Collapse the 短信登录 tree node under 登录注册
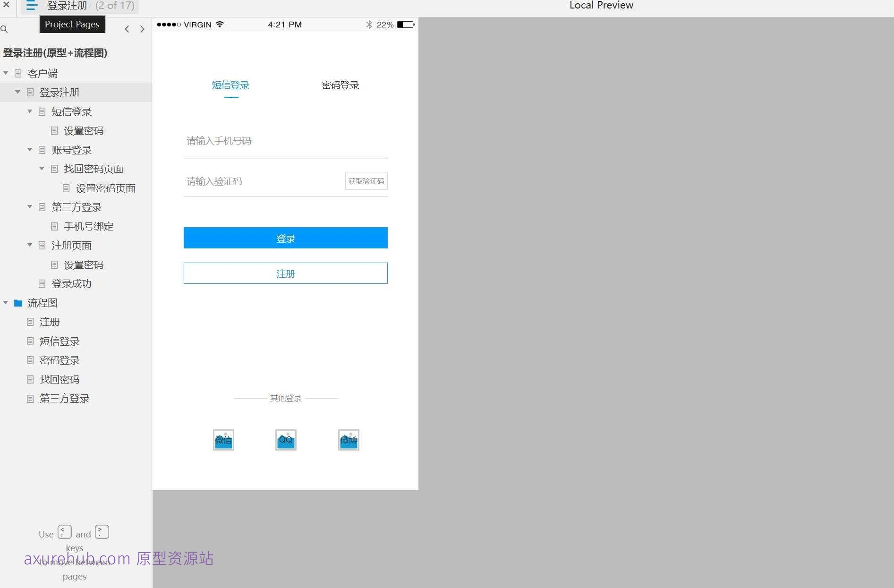The height and width of the screenshot is (588, 894). click(x=30, y=111)
